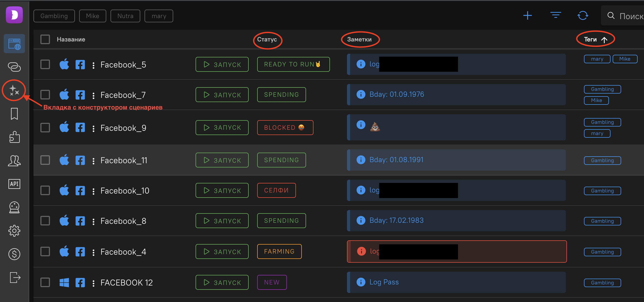This screenshot has width=644, height=302.
Task: Click the logout exit icon
Action: click(15, 278)
